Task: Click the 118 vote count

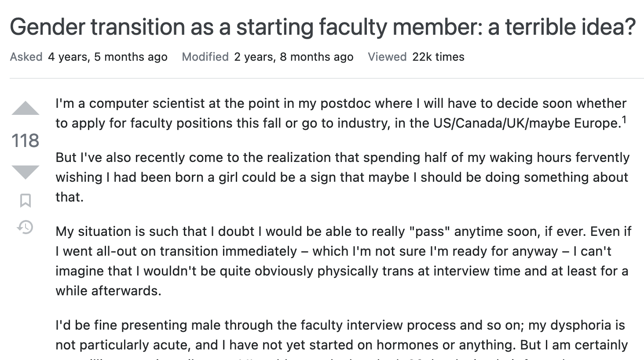Action: pyautogui.click(x=25, y=141)
